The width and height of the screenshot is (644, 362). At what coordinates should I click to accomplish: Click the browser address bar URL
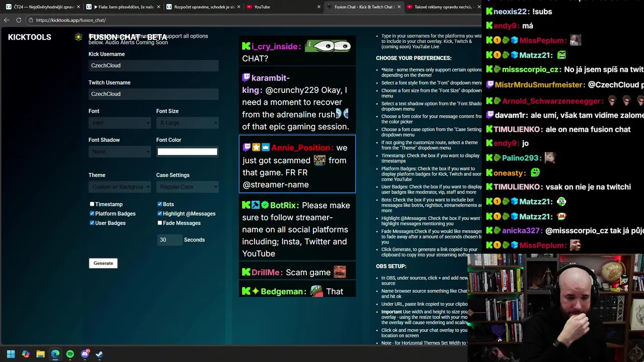[x=71, y=20]
